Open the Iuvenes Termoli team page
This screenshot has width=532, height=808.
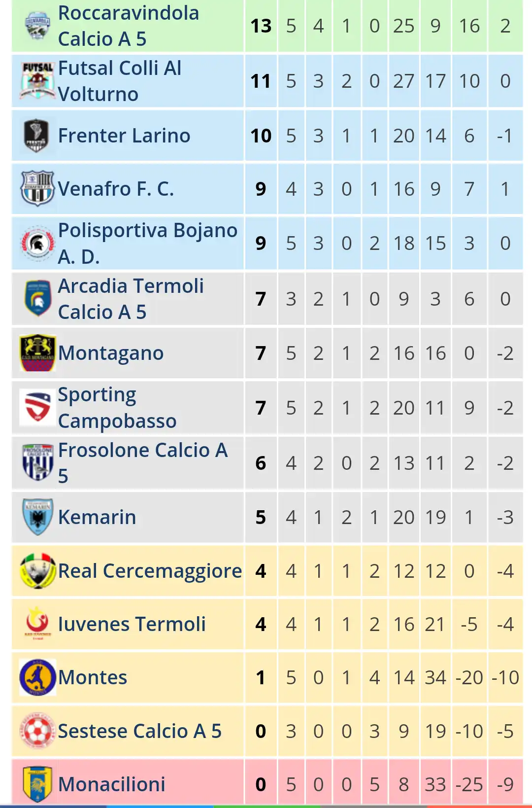[x=132, y=624]
